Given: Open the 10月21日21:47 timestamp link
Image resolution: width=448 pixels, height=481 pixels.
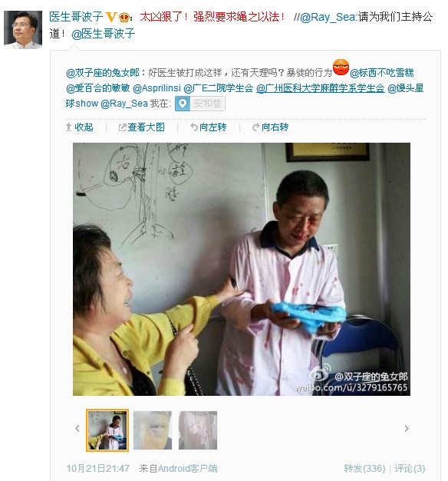Looking at the screenshot, I should tap(98, 469).
